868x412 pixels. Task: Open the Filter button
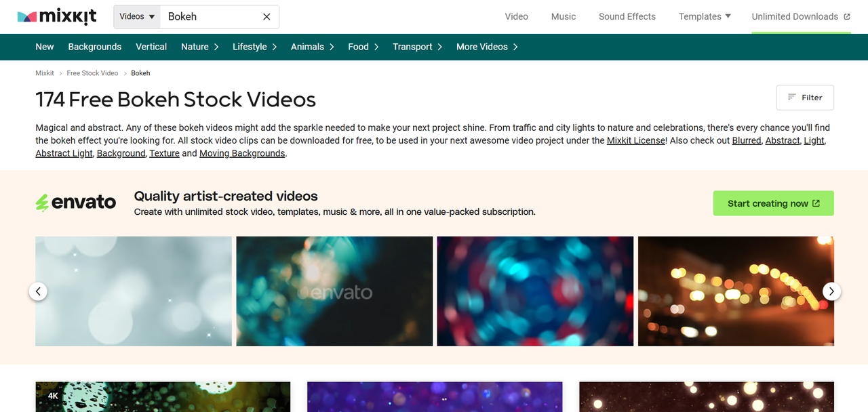[805, 98]
